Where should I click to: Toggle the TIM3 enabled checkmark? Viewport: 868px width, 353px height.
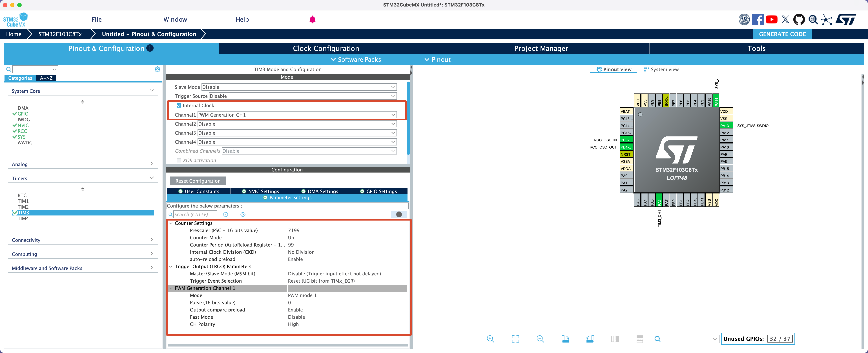pyautogui.click(x=14, y=213)
